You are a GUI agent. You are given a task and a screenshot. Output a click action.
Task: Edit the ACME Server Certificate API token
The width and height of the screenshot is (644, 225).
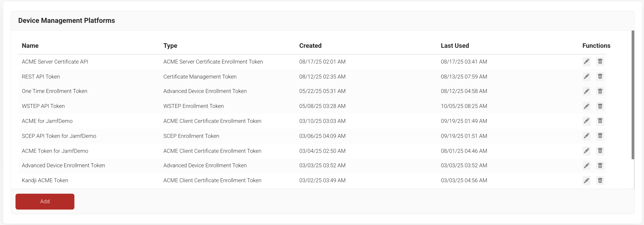point(586,62)
